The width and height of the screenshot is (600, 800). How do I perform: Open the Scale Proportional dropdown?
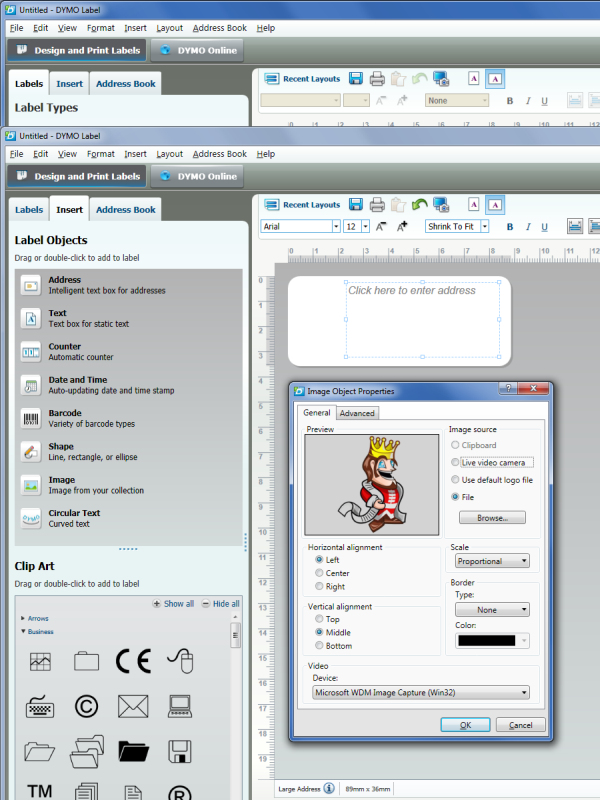pyautogui.click(x=492, y=561)
